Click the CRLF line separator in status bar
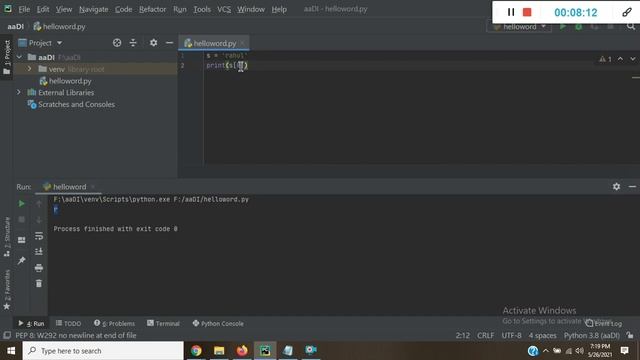 click(x=485, y=336)
